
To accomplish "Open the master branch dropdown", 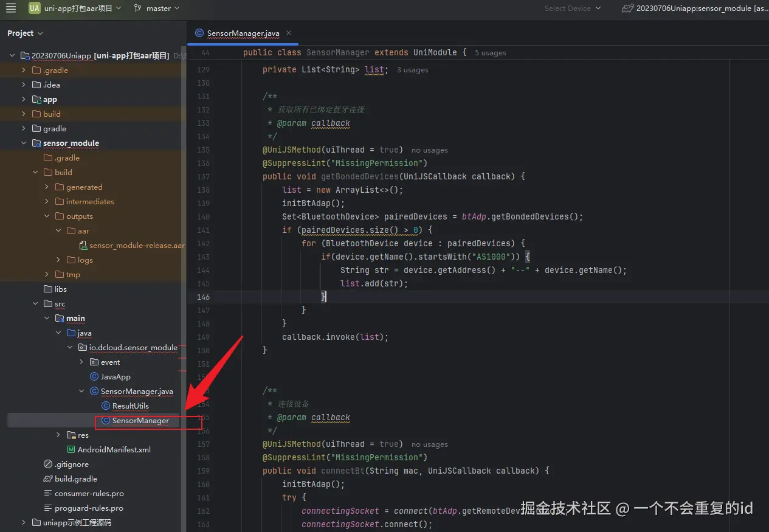I will [x=157, y=8].
